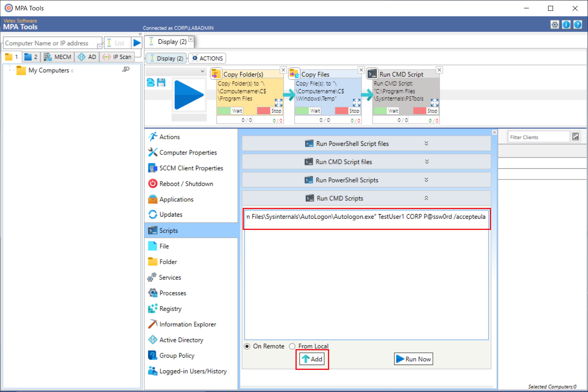This screenshot has width=588, height=392.
Task: Select the On Remote radio button
Action: point(247,346)
